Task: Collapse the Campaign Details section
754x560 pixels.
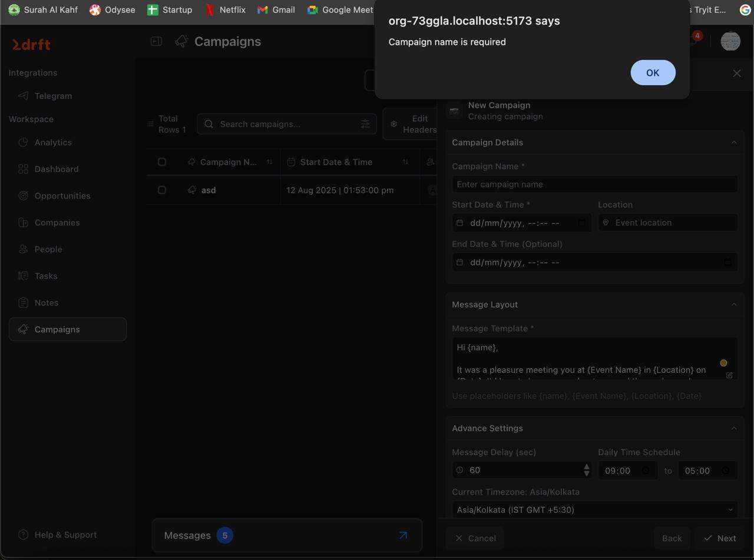Action: pos(733,143)
